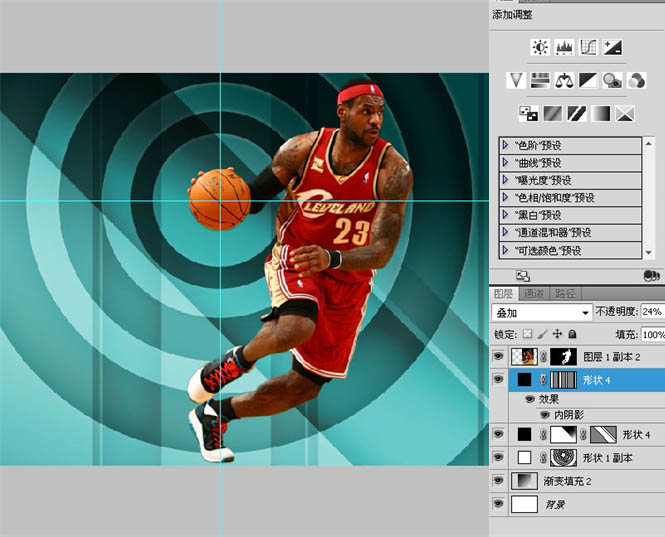Click the 填充 100% input field
The width and height of the screenshot is (665, 537).
coord(653,335)
